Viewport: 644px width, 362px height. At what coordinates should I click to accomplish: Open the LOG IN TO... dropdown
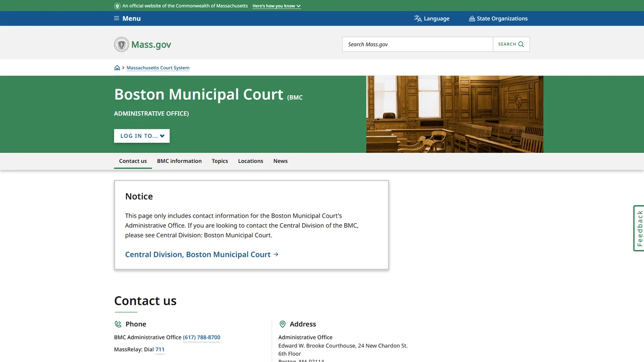point(142,136)
